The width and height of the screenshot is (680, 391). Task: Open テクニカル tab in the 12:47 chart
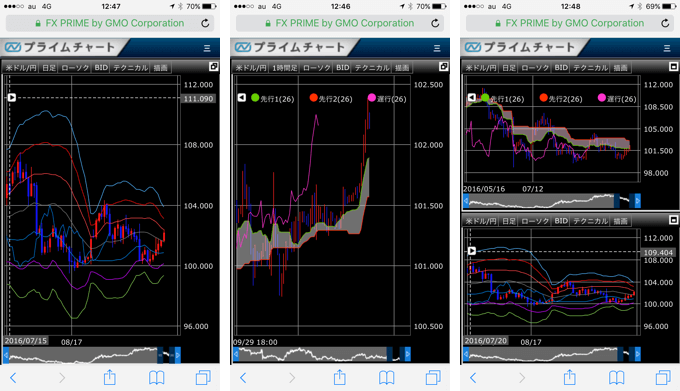click(x=131, y=68)
